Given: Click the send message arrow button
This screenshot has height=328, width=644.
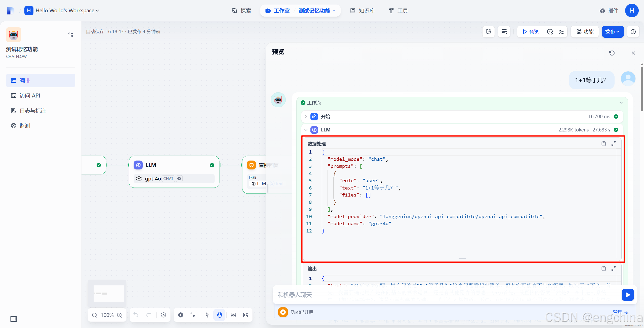Looking at the screenshot, I should pos(627,295).
